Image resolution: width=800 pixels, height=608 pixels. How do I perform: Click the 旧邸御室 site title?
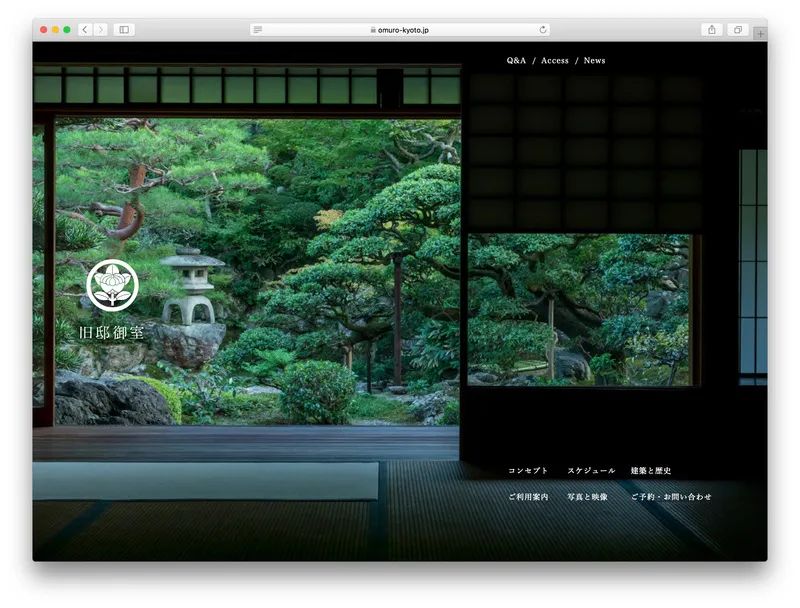tap(111, 333)
